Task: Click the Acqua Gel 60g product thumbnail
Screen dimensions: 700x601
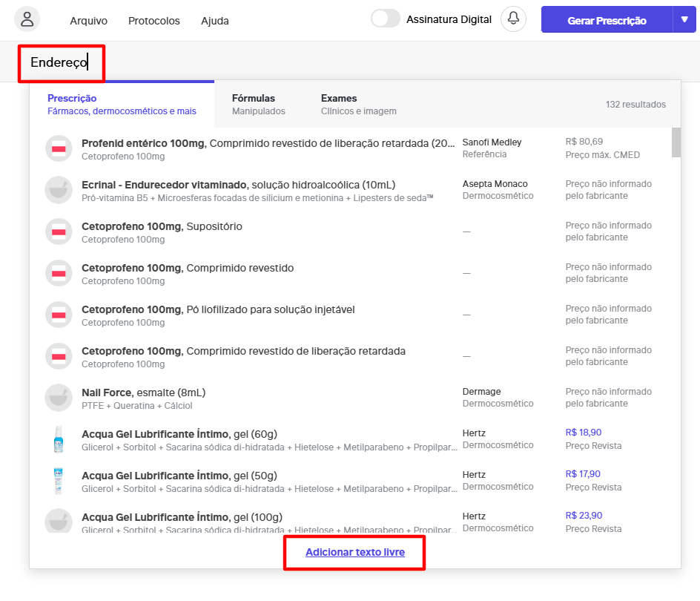Action: (59, 440)
